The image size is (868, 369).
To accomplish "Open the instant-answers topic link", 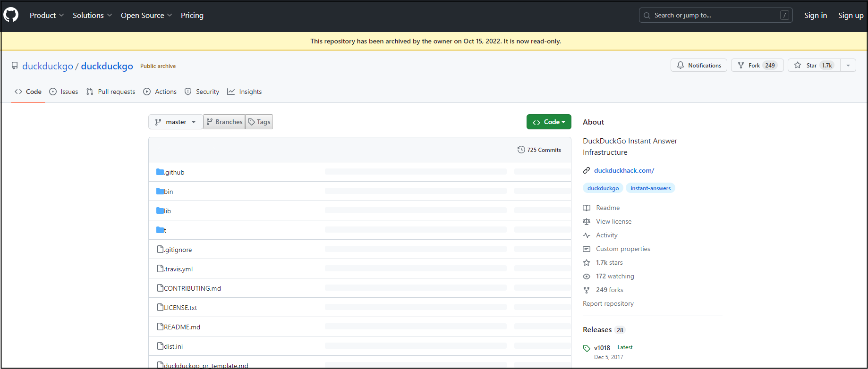I will (x=650, y=188).
